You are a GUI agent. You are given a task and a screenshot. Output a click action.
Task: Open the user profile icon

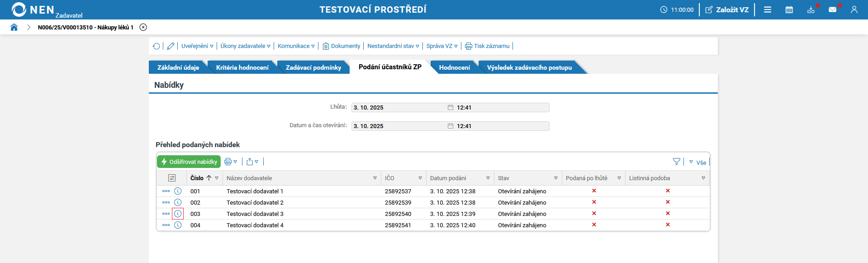[854, 10]
